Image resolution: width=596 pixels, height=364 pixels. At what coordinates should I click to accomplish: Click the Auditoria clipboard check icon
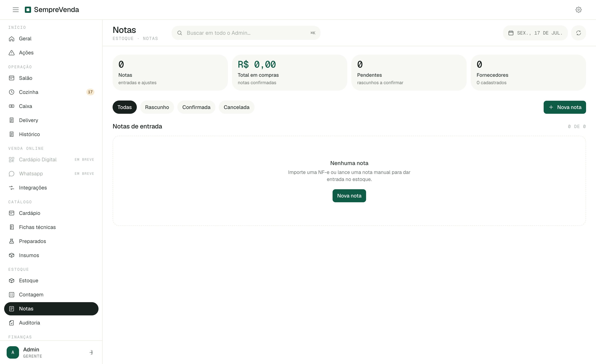[12, 323]
